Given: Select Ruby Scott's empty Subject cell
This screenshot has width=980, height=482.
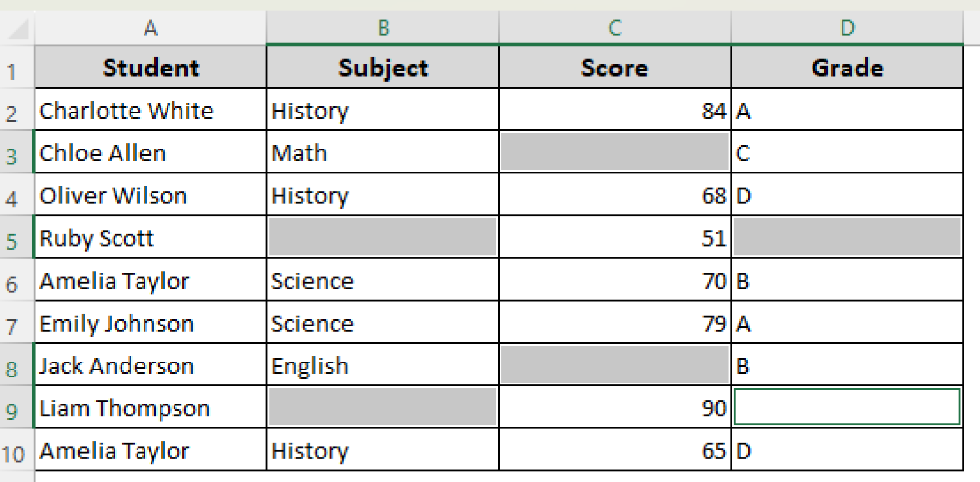Looking at the screenshot, I should [x=382, y=237].
